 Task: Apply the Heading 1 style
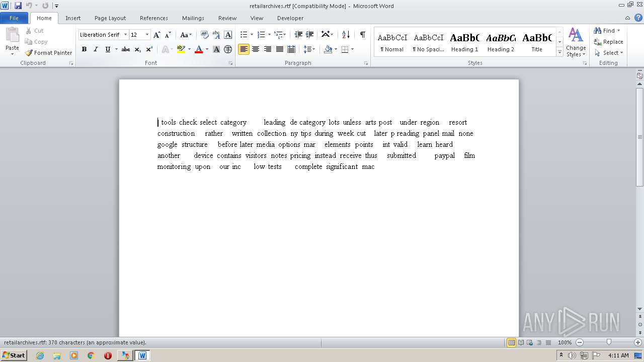tap(464, 42)
